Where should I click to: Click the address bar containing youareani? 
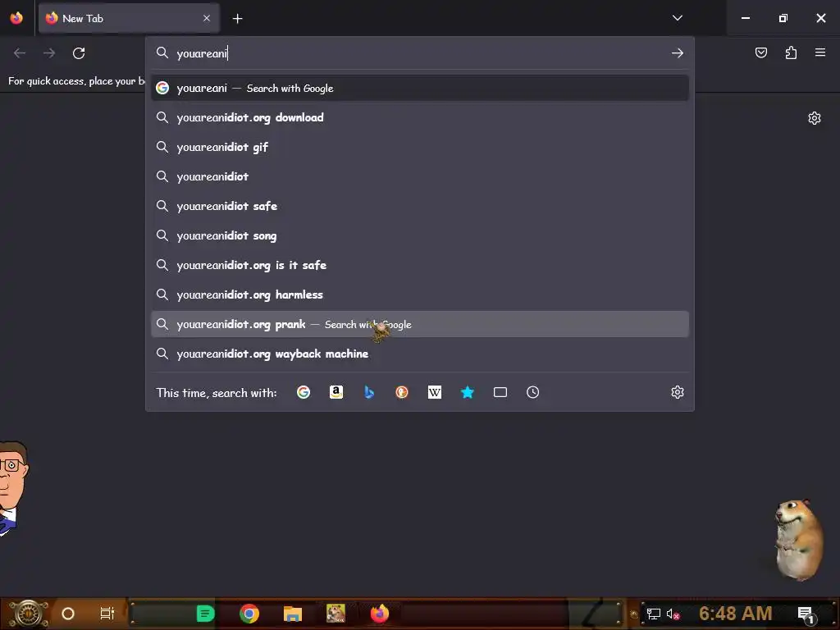click(x=419, y=53)
